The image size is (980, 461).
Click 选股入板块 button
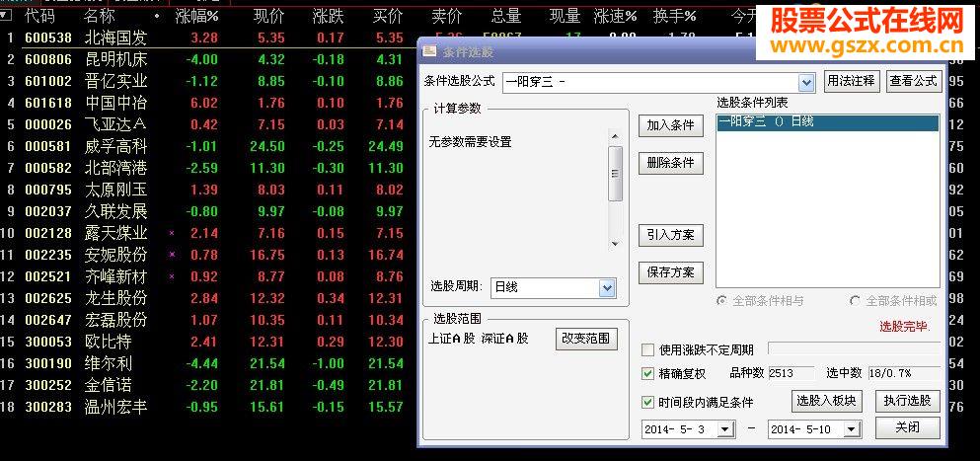pos(826,401)
